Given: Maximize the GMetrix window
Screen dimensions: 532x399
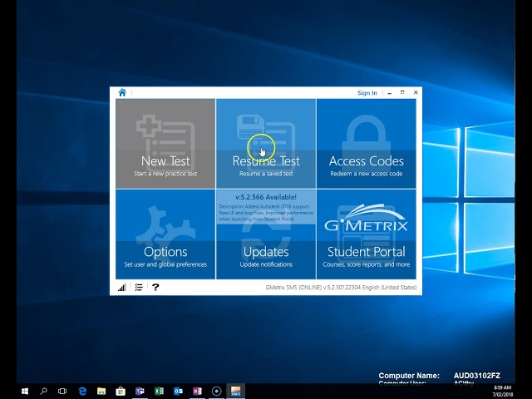Looking at the screenshot, I should click(x=402, y=92).
